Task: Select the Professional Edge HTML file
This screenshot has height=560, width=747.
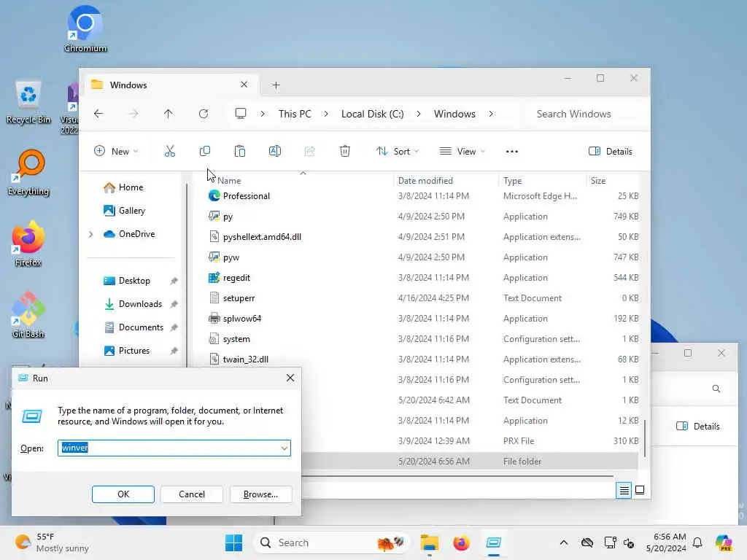Action: point(247,195)
